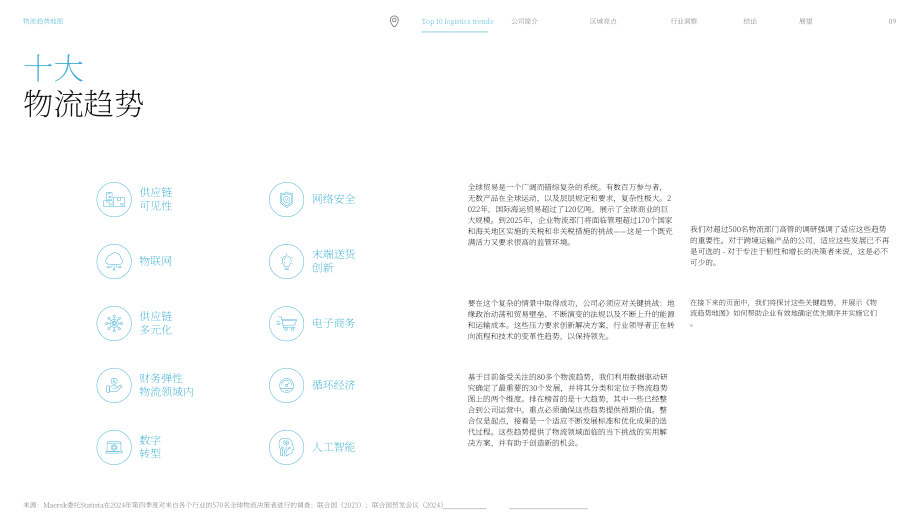This screenshot has height=518, width=920.
Task: Click the 供应链多元化 network icon
Action: [114, 323]
